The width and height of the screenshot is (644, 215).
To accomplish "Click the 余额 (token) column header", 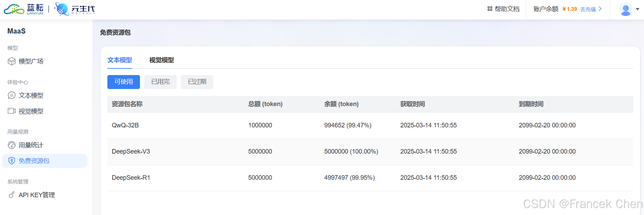I will coord(341,104).
